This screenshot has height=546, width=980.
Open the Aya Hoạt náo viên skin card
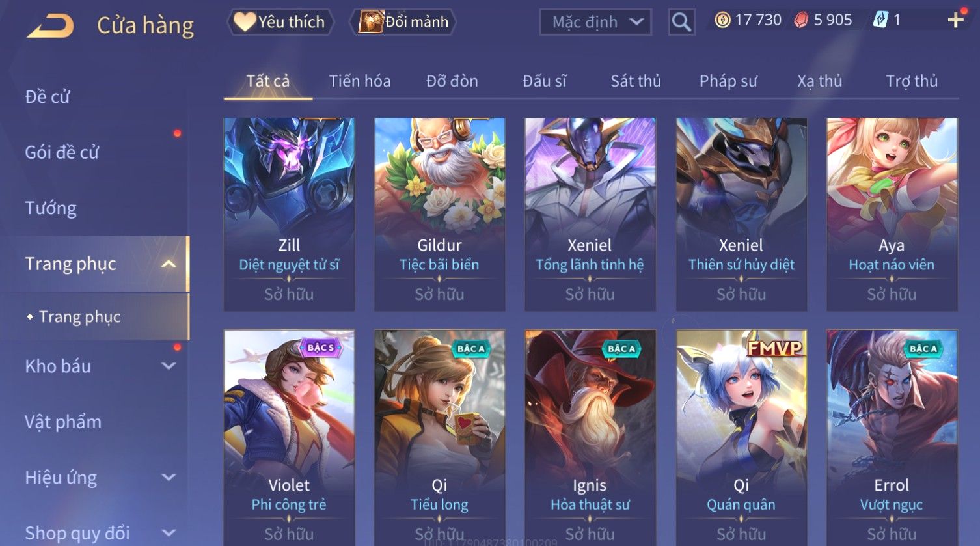click(892, 214)
